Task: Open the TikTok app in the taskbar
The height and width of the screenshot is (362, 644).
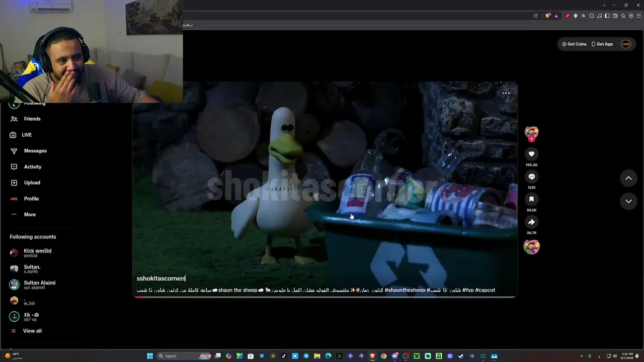Action: click(x=284, y=356)
